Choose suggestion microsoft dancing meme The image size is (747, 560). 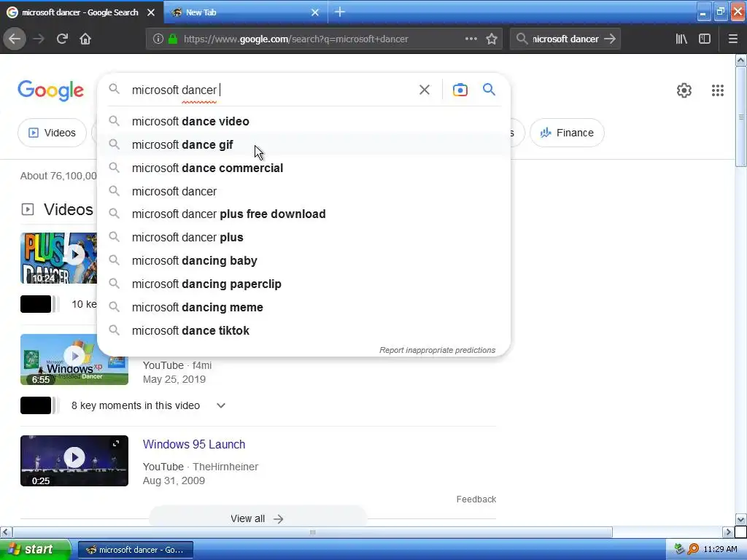click(x=303, y=308)
